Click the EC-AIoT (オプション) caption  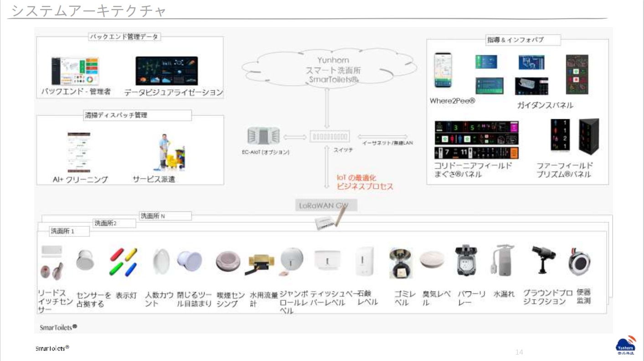coord(266,152)
